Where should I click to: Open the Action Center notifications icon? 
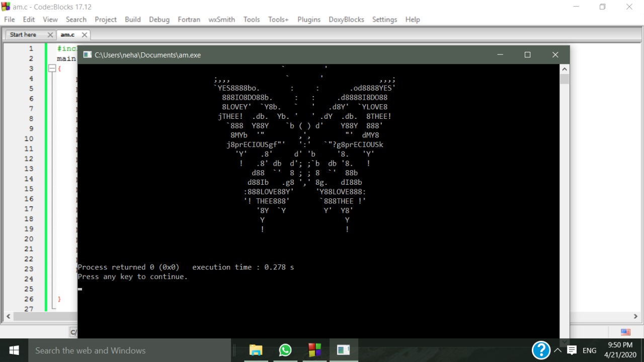click(x=572, y=350)
